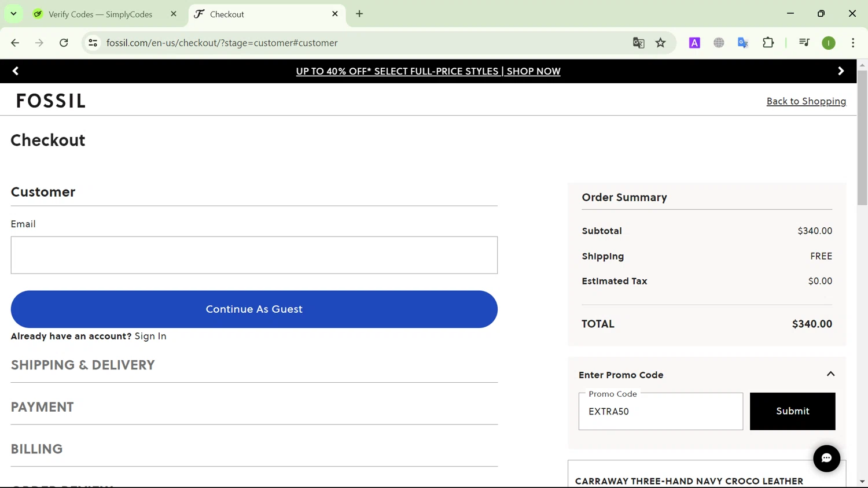Reload the checkout page

[x=64, y=43]
